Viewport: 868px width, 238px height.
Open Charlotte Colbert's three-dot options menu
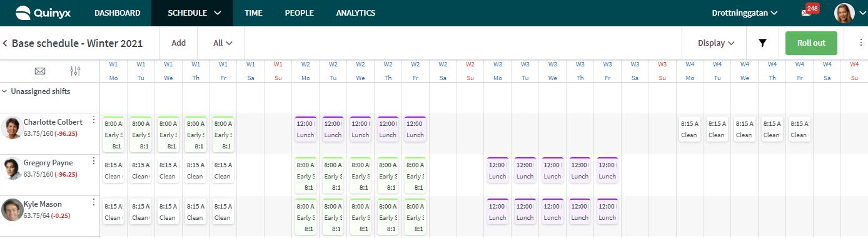coord(94,121)
